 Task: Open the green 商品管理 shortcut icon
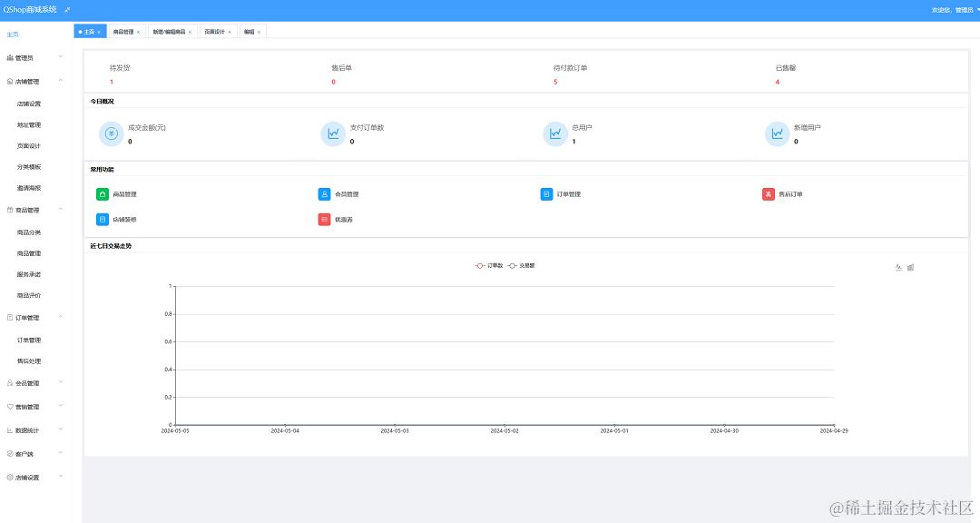[x=103, y=194]
